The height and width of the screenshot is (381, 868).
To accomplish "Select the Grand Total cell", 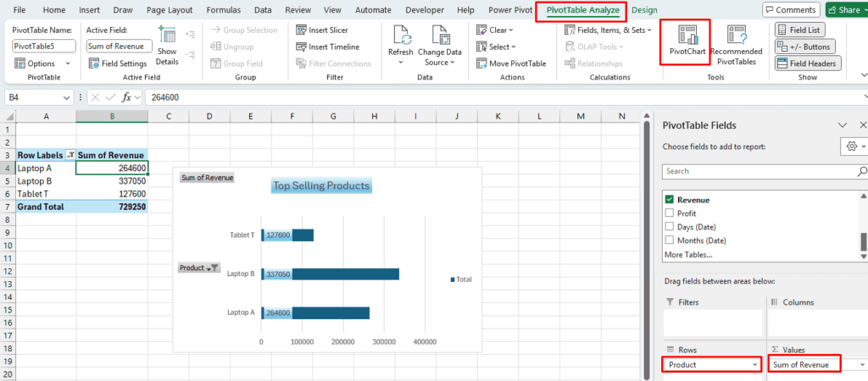I will (x=47, y=207).
